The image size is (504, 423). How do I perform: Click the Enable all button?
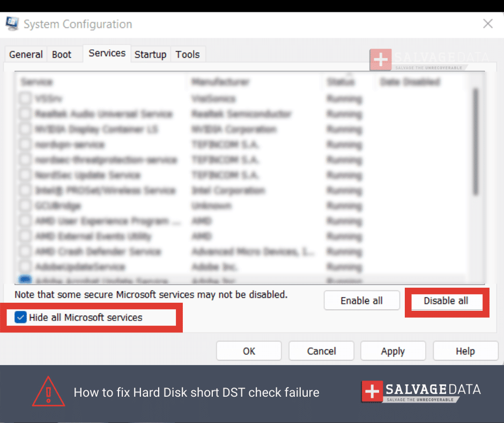(x=361, y=301)
